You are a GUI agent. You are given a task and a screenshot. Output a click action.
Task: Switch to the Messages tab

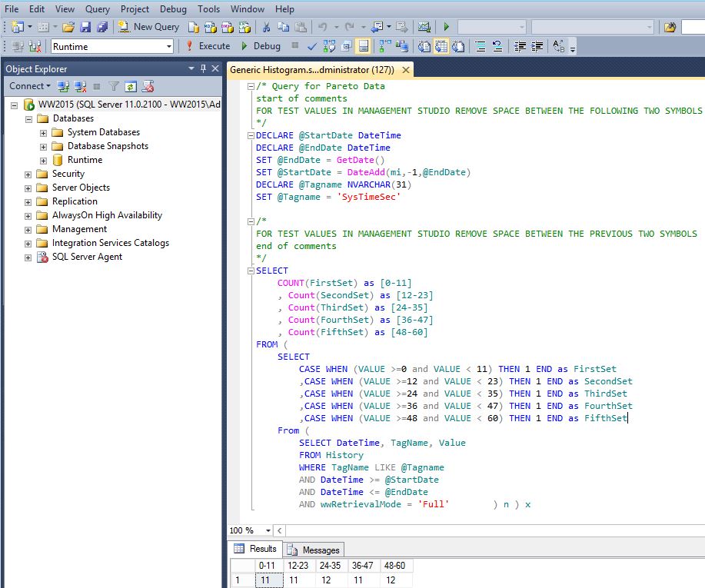314,550
